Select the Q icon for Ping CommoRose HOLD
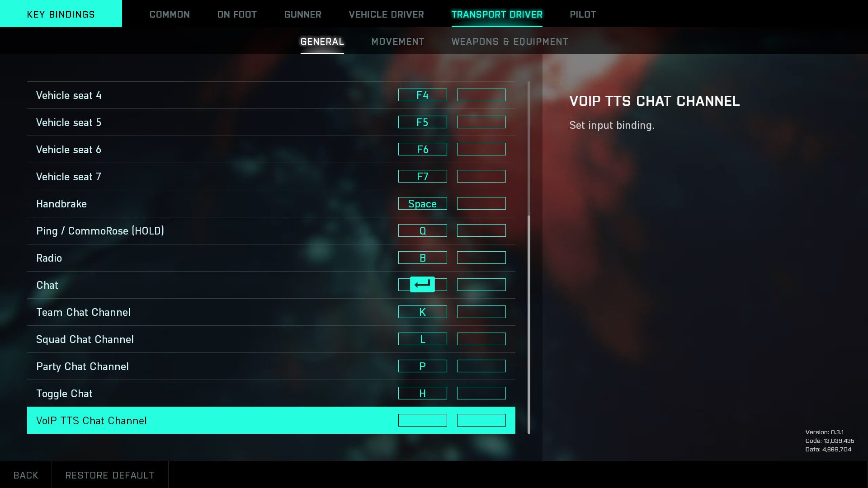The width and height of the screenshot is (868, 488). pyautogui.click(x=422, y=230)
